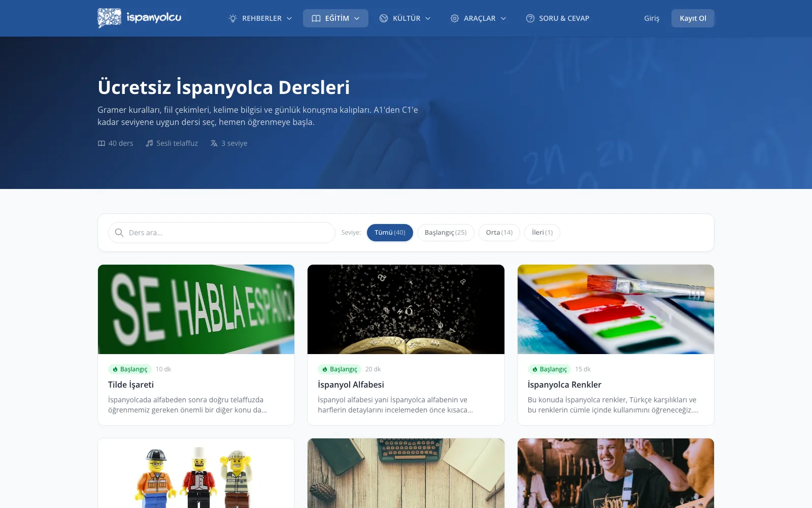812x508 pixels.
Task: Click the Lego figures lesson thumbnail
Action: [x=196, y=473]
